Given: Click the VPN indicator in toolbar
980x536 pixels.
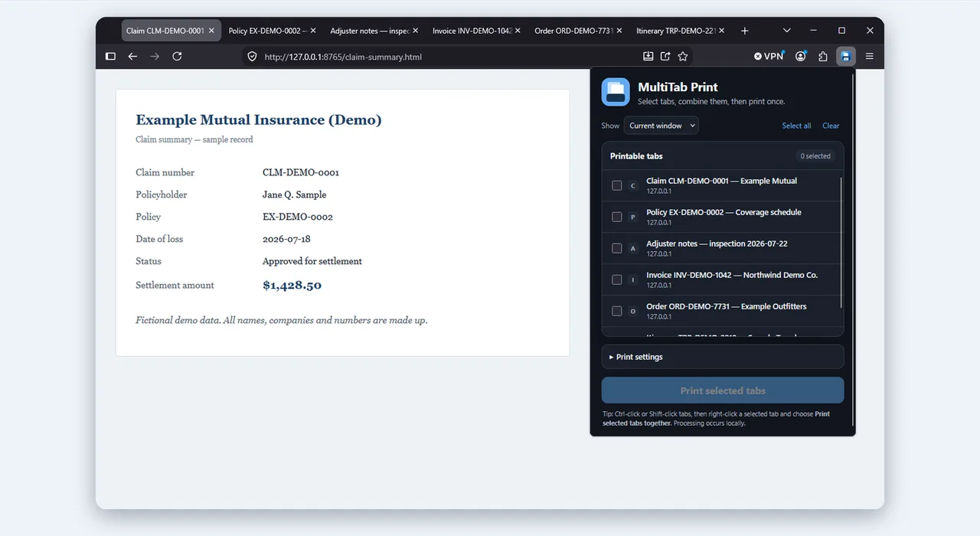Looking at the screenshot, I should [769, 56].
